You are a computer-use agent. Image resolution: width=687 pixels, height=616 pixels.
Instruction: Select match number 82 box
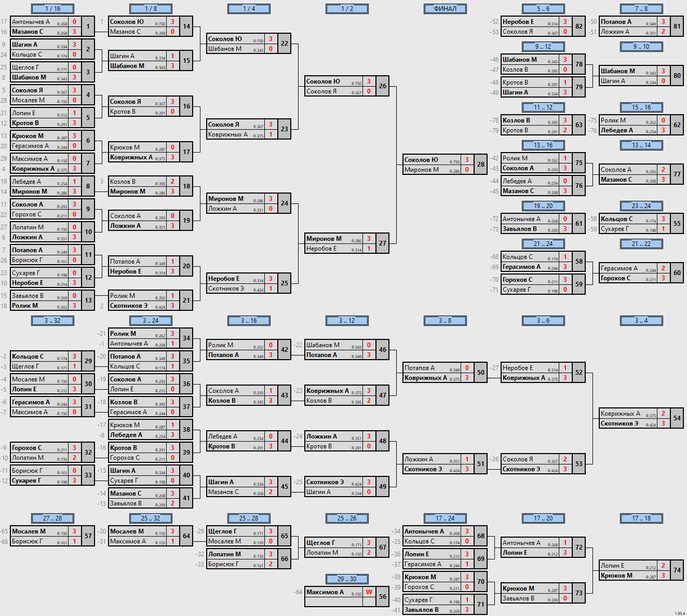pyautogui.click(x=579, y=26)
